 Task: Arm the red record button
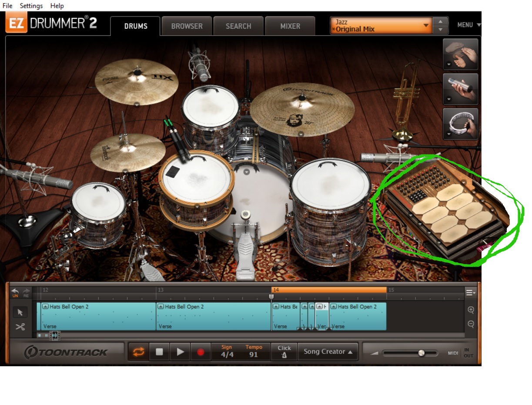201,352
